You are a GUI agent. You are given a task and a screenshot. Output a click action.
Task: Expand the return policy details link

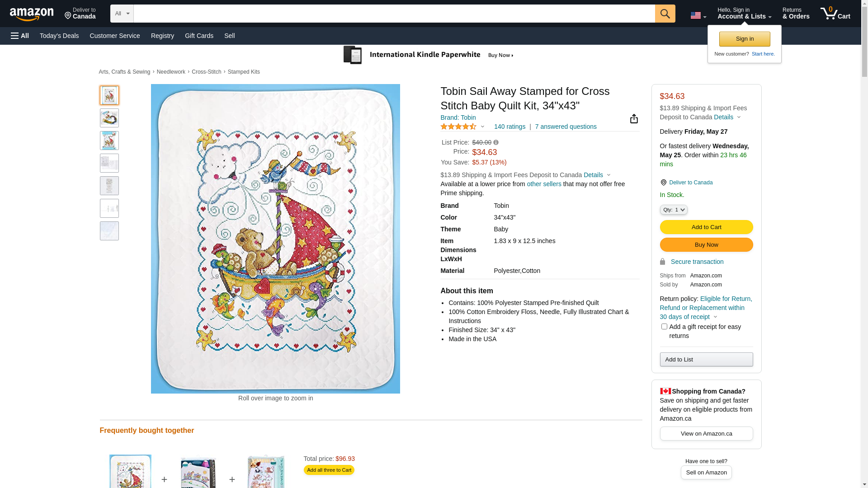[706, 308]
